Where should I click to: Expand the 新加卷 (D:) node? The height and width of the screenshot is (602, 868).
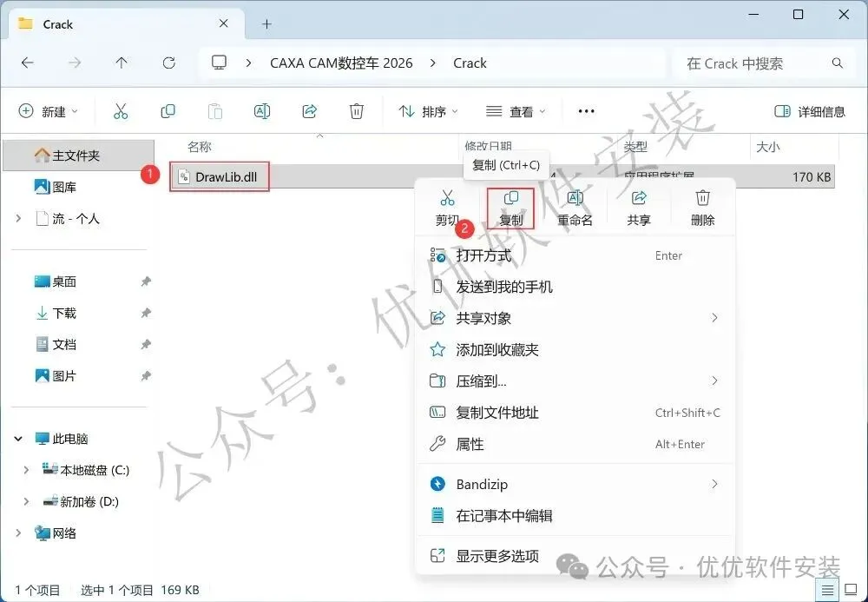click(x=26, y=502)
